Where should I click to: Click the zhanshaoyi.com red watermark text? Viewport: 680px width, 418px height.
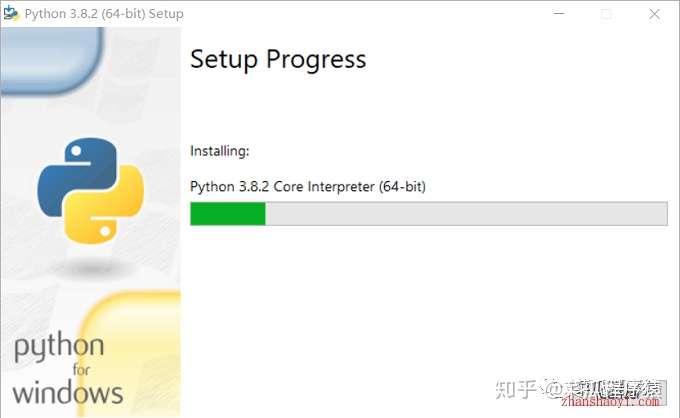point(610,402)
